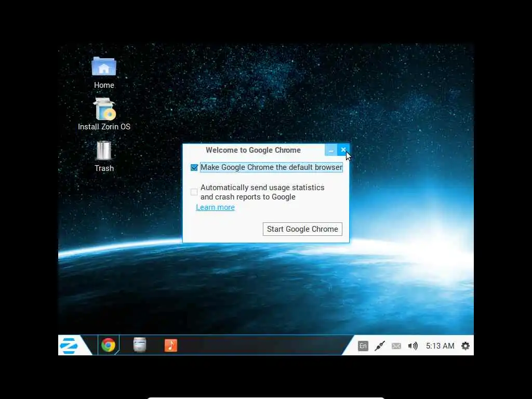Launch the music player taskbar icon
This screenshot has height=399, width=532.
170,345
